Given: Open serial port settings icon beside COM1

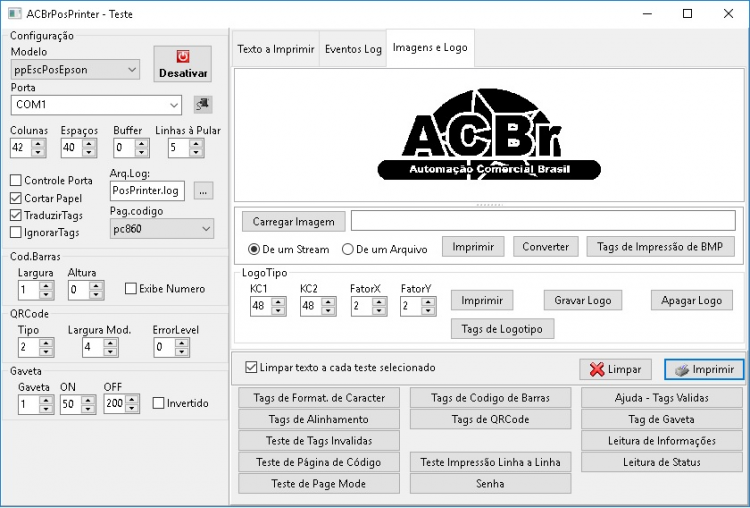Looking at the screenshot, I should point(203,104).
